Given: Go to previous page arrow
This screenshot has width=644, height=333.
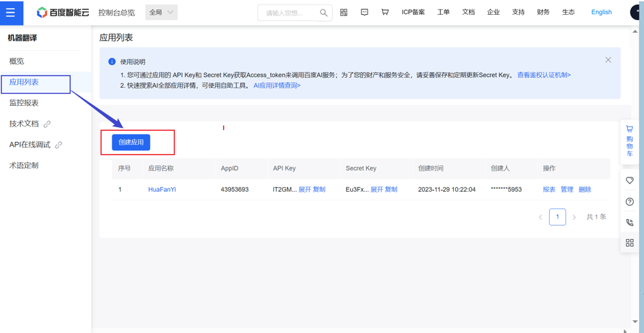Looking at the screenshot, I should [540, 217].
